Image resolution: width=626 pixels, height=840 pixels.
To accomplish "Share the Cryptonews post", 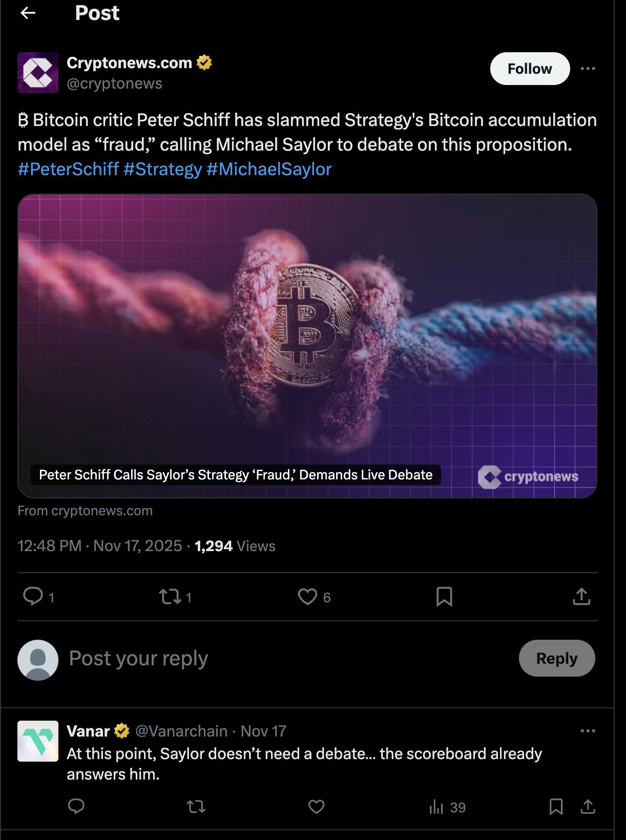I will click(581, 596).
